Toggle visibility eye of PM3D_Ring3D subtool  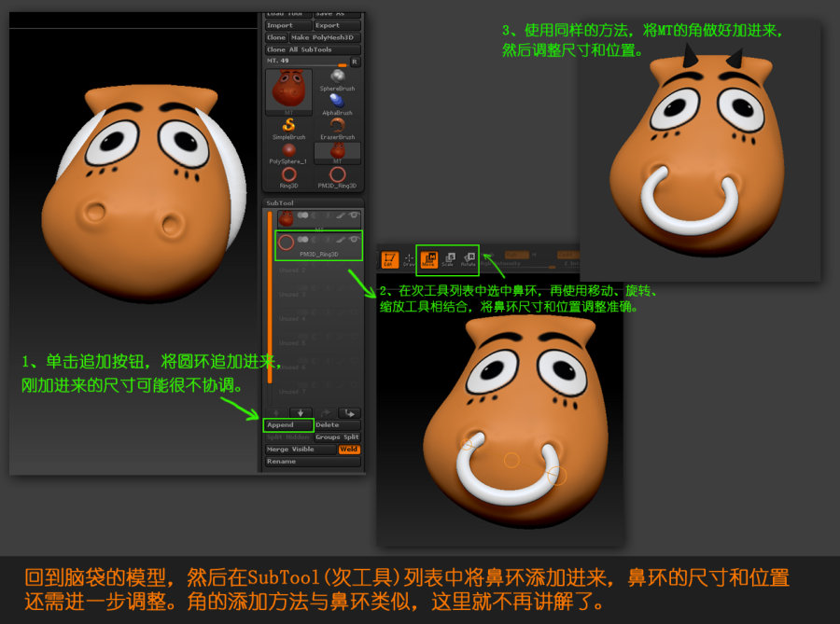(354, 239)
